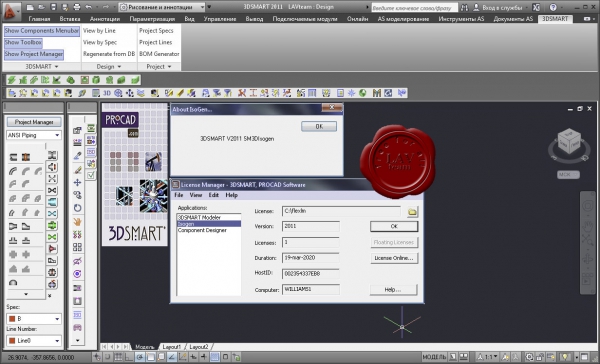This screenshot has width=600, height=364.
Task: Open the AutoCAD application menu button
Action: (x=10, y=11)
